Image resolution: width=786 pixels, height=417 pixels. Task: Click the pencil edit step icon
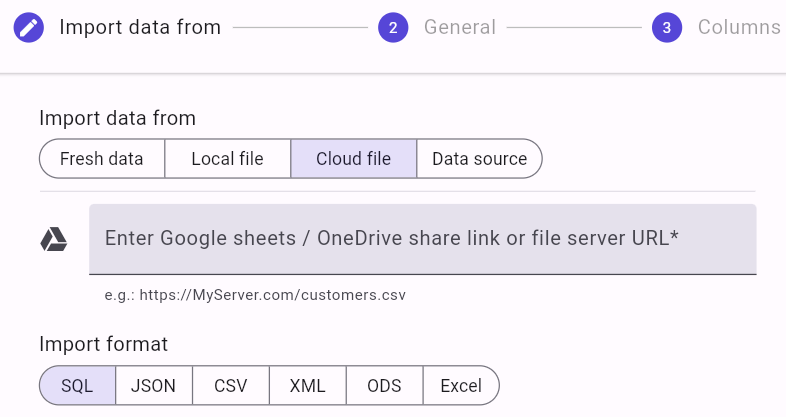pos(30,28)
